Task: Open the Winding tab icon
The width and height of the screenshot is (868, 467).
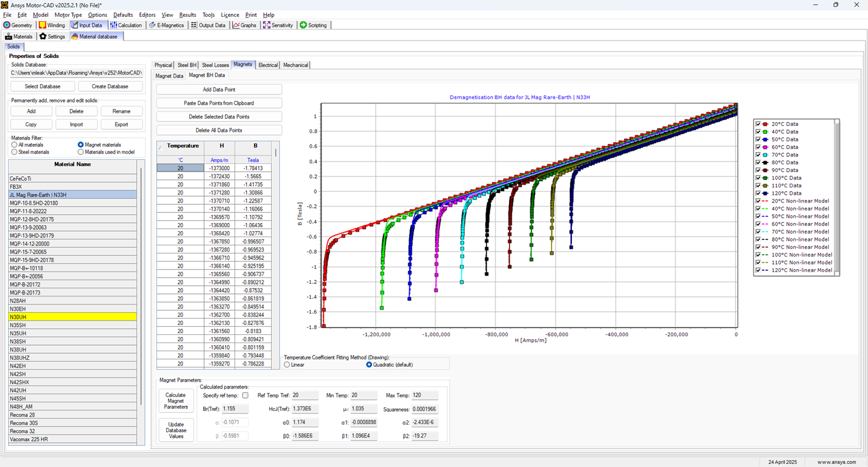Action: click(42, 25)
